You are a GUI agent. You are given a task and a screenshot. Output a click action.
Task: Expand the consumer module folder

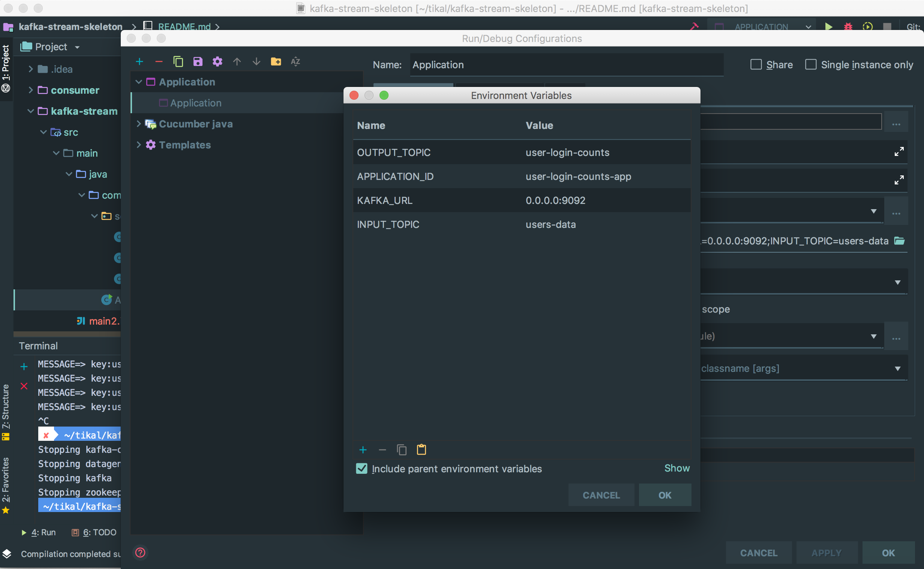click(31, 90)
